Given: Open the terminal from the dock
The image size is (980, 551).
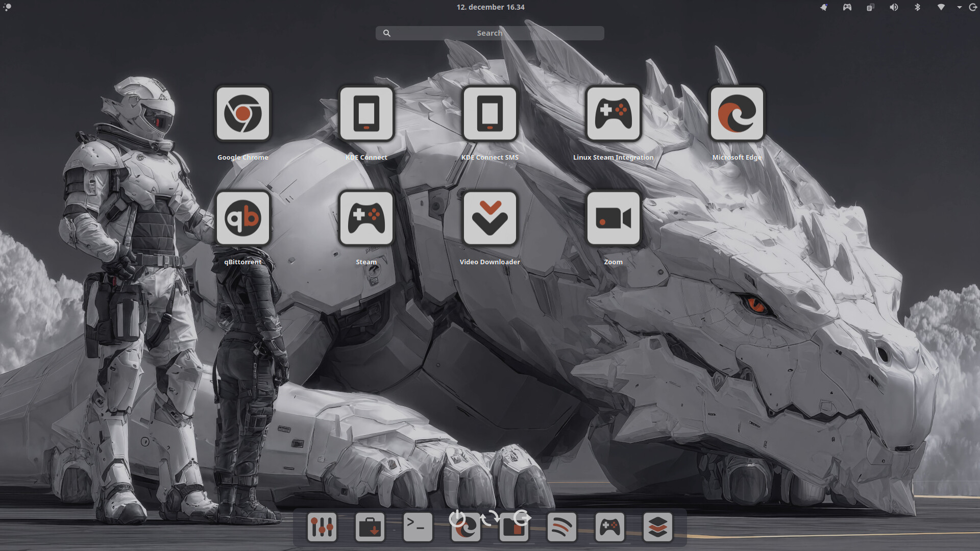Looking at the screenshot, I should tap(418, 527).
